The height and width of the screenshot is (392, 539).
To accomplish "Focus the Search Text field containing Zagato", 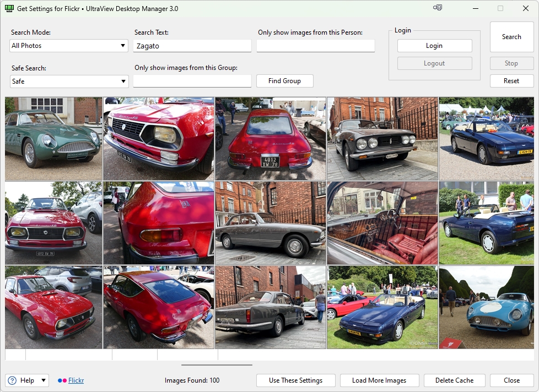I will pos(192,46).
